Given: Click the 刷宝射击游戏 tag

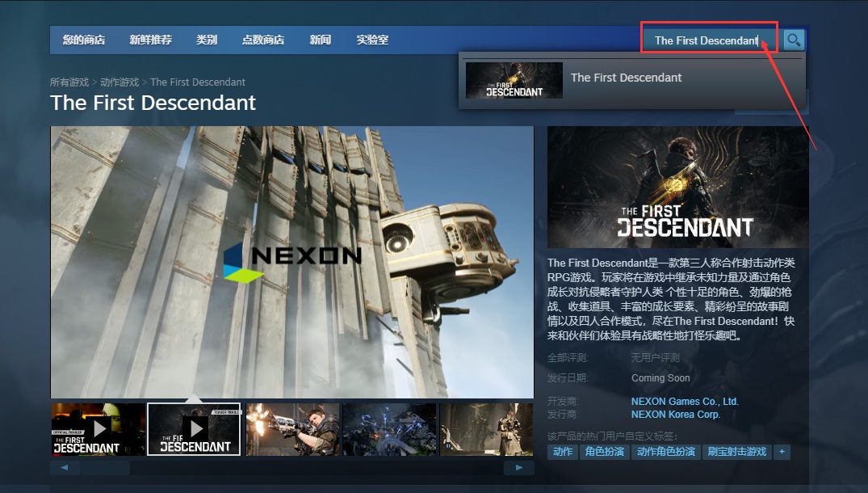Looking at the screenshot, I should [x=737, y=452].
